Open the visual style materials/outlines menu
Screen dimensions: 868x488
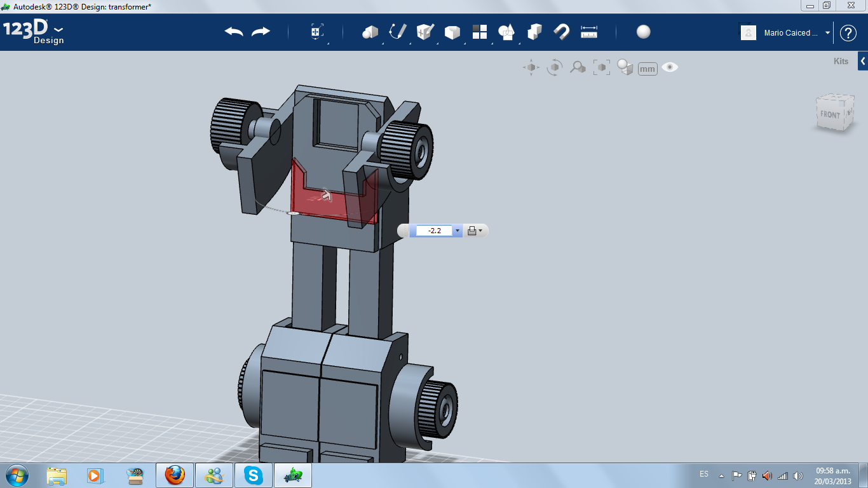coord(625,67)
